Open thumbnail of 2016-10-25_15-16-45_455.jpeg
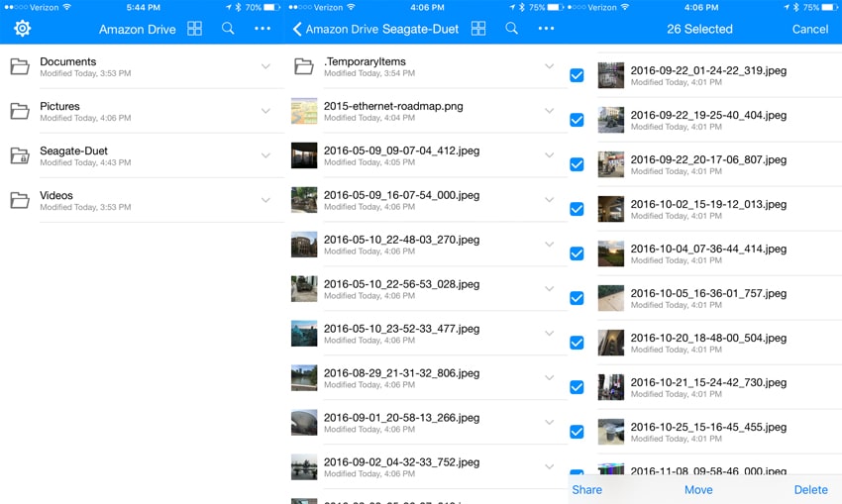Image resolution: width=842 pixels, height=504 pixels. (x=611, y=432)
